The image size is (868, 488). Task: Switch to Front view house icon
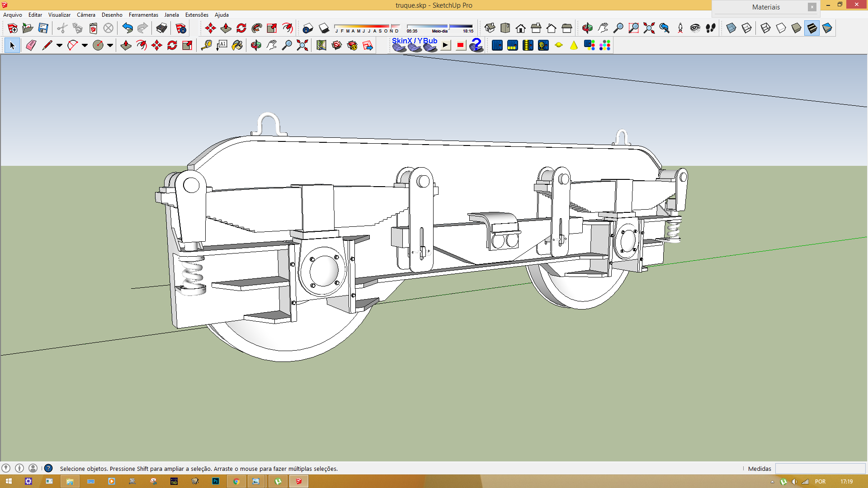click(521, 28)
